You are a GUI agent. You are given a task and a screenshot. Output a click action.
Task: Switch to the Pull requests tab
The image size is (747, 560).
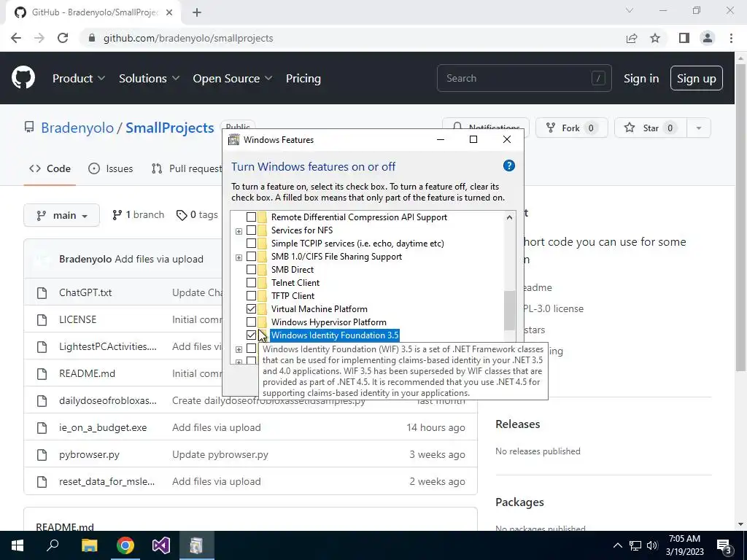point(187,168)
